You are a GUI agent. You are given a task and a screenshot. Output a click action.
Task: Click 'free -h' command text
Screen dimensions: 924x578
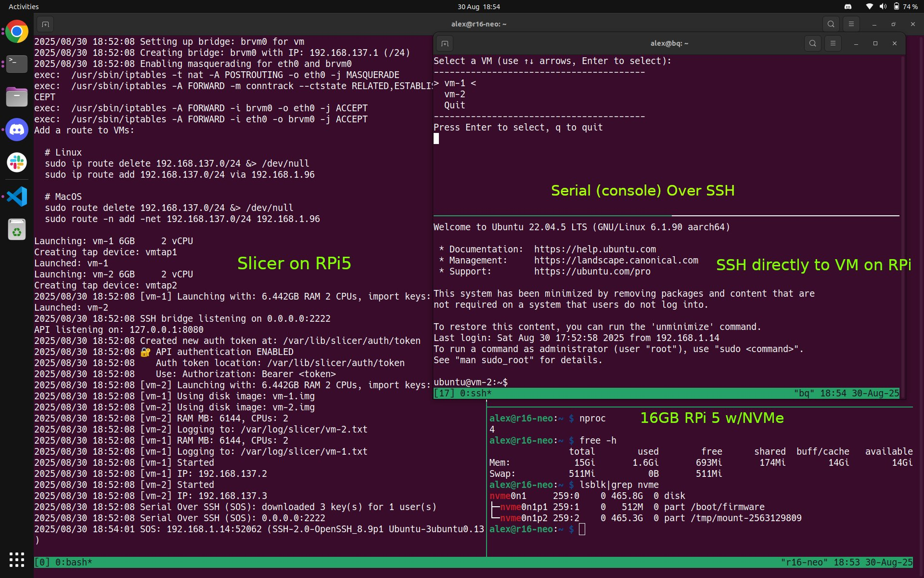(598, 441)
